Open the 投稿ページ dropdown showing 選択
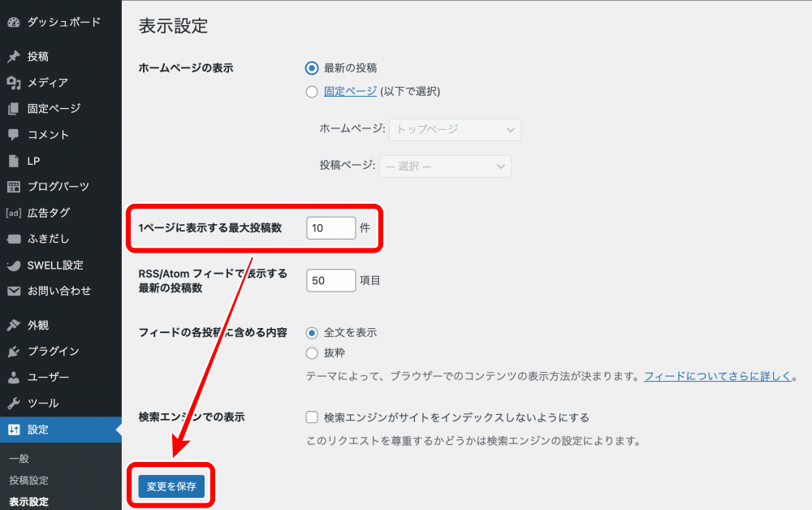812x510 pixels. coord(445,166)
